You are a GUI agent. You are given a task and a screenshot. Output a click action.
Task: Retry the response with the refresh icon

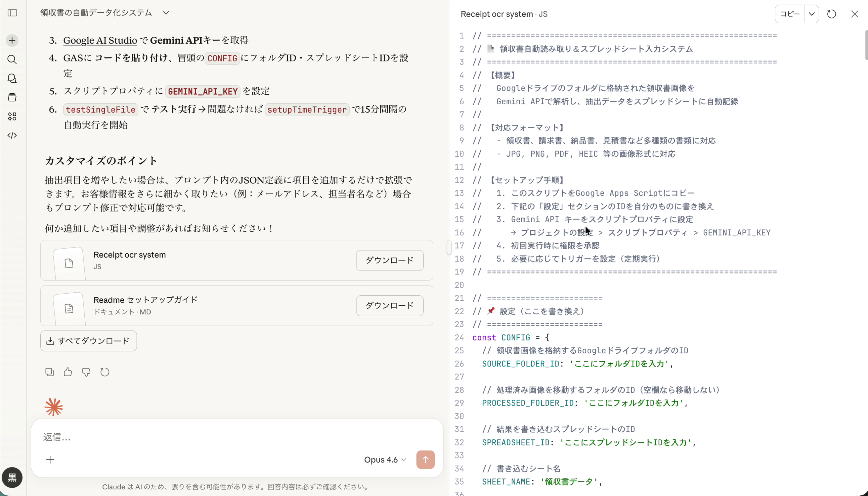[105, 372]
